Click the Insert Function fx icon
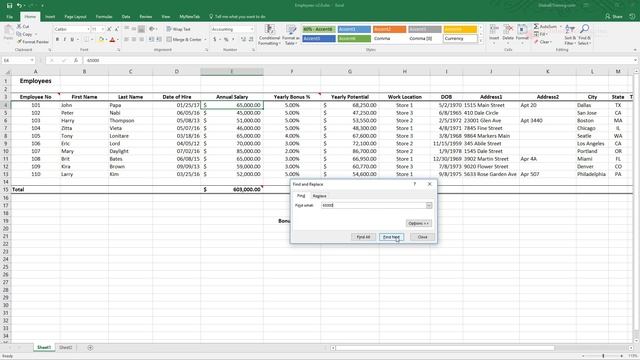Image resolution: width=640 pixels, height=360 pixels. tap(76, 60)
